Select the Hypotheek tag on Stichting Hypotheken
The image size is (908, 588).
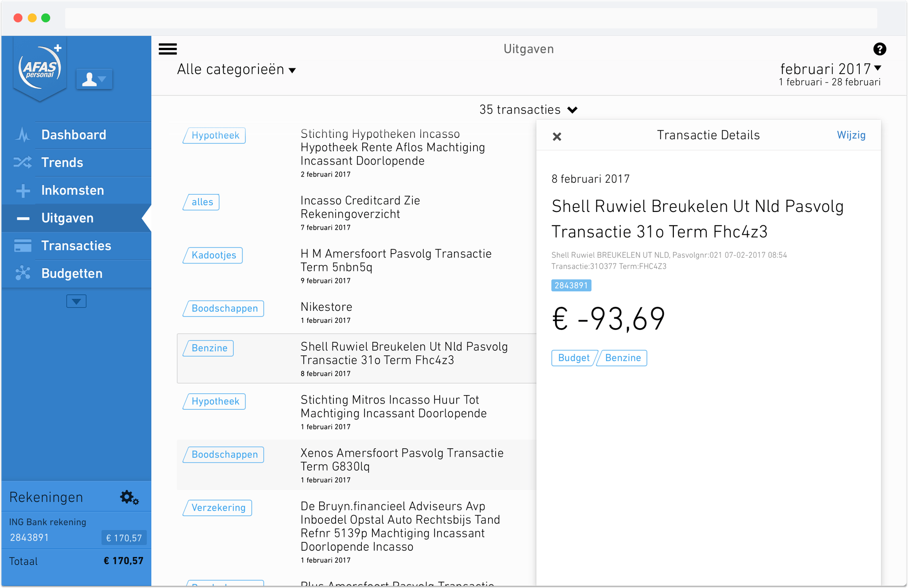(214, 135)
